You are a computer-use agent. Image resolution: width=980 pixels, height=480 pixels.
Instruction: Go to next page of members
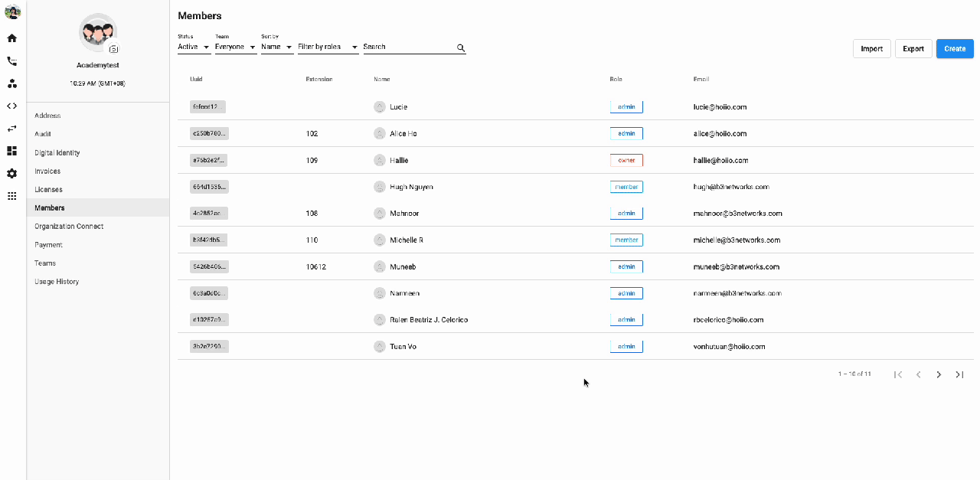pyautogui.click(x=939, y=374)
